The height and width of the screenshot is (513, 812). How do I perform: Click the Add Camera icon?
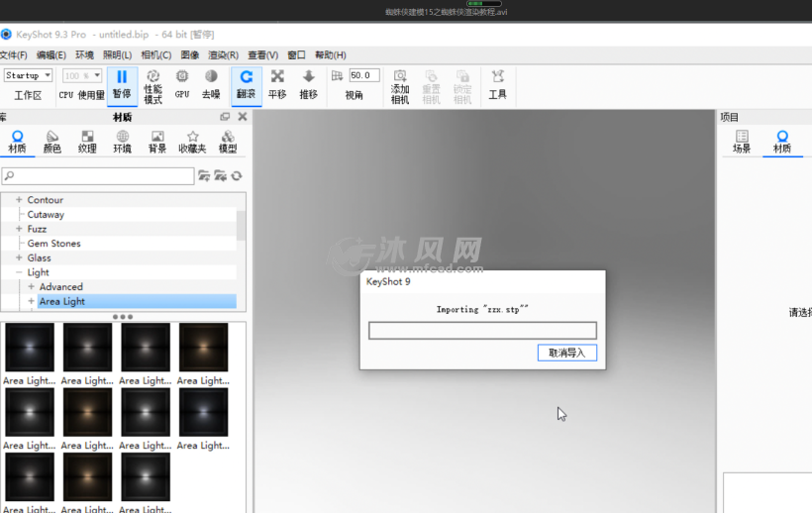point(400,87)
